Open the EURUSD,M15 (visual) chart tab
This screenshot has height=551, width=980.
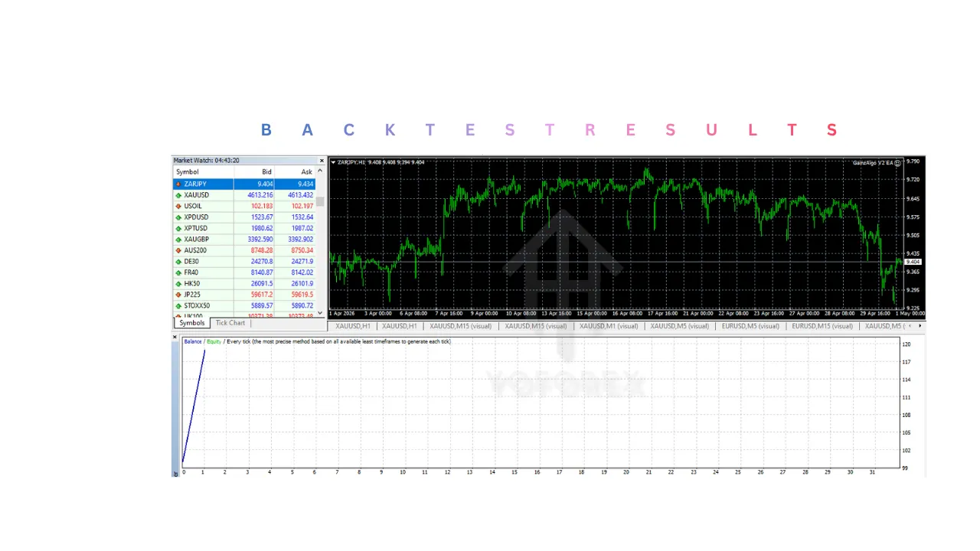(x=822, y=326)
